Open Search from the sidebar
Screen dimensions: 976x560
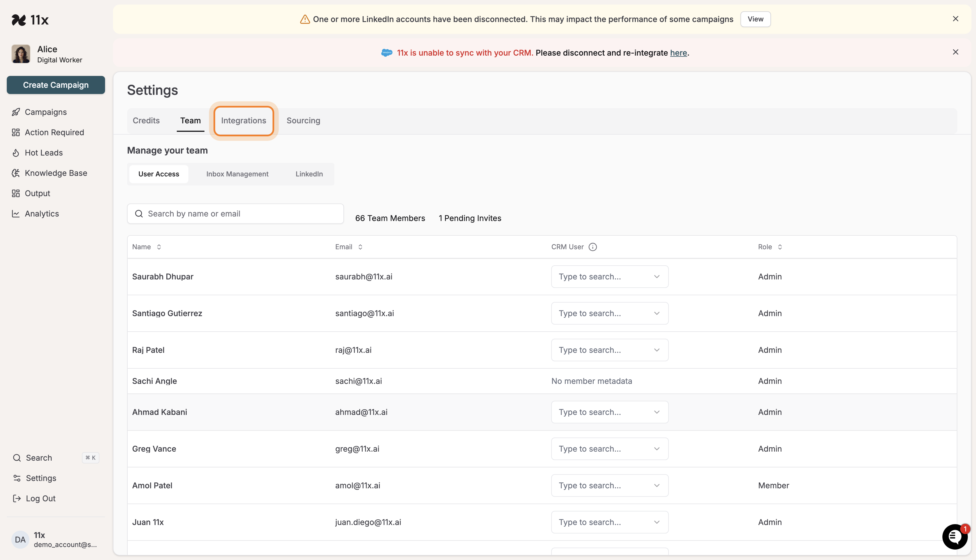pos(38,458)
